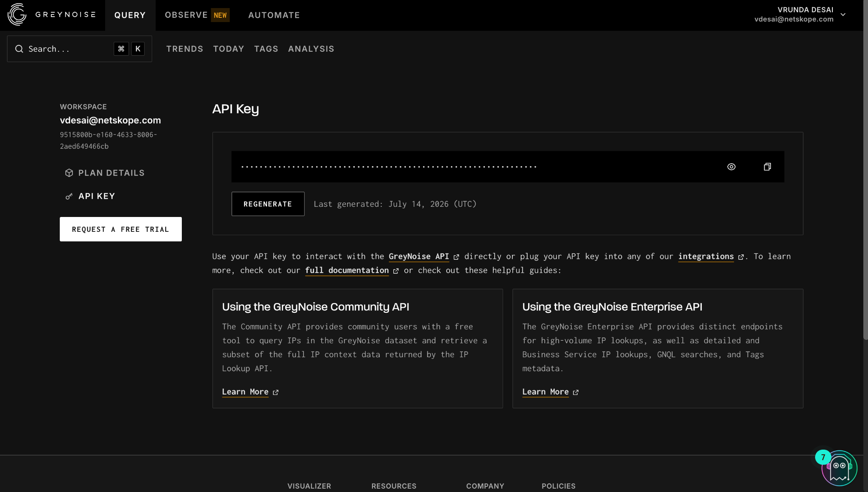The height and width of the screenshot is (492, 868).
Task: Click the Command key shortcut hint
Action: (x=121, y=49)
